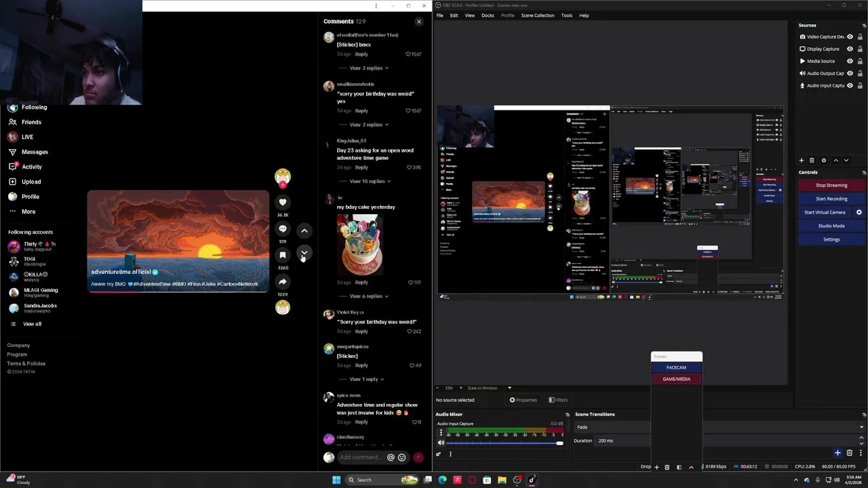Lock the Video Capture Device source

tap(861, 37)
